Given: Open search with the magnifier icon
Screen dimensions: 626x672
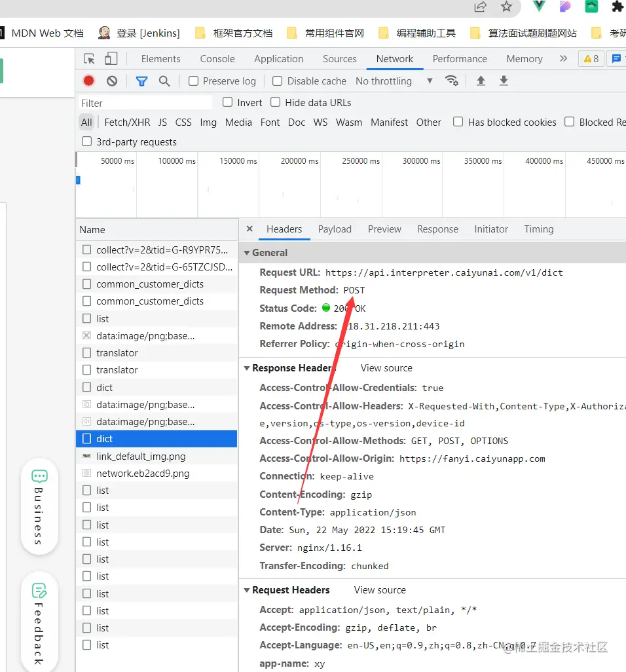Looking at the screenshot, I should click(164, 81).
